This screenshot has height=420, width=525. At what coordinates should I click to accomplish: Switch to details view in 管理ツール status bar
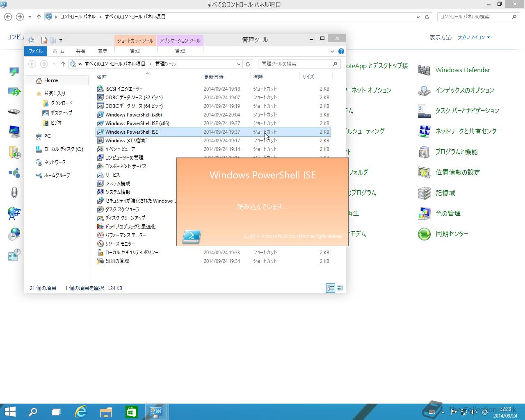click(x=331, y=288)
